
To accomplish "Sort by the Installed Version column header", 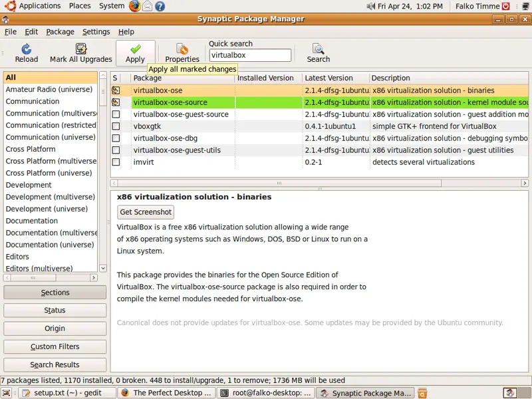I will (269, 78).
